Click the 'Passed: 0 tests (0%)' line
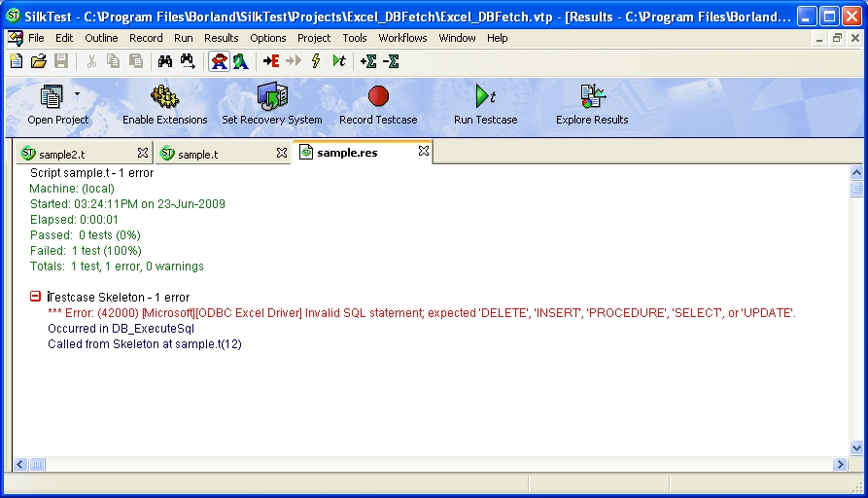The image size is (868, 498). 86,235
